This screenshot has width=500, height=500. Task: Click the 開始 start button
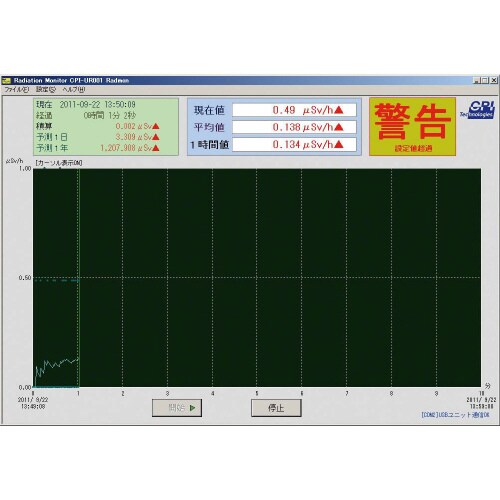[177, 408]
